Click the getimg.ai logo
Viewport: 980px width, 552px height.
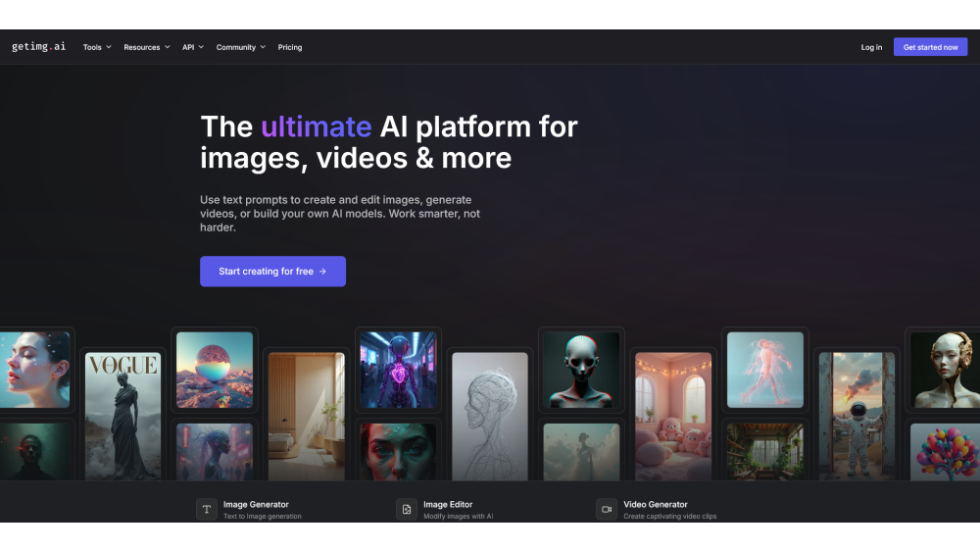[x=39, y=47]
